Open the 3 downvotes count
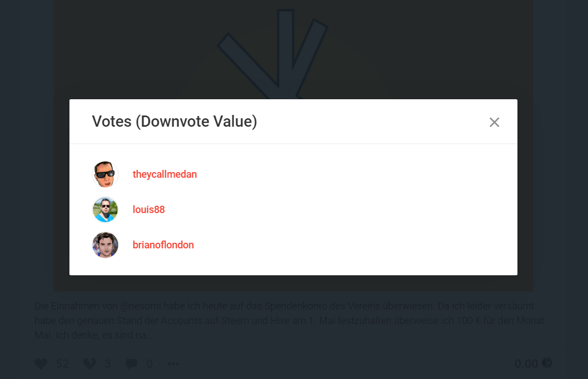 (x=108, y=364)
